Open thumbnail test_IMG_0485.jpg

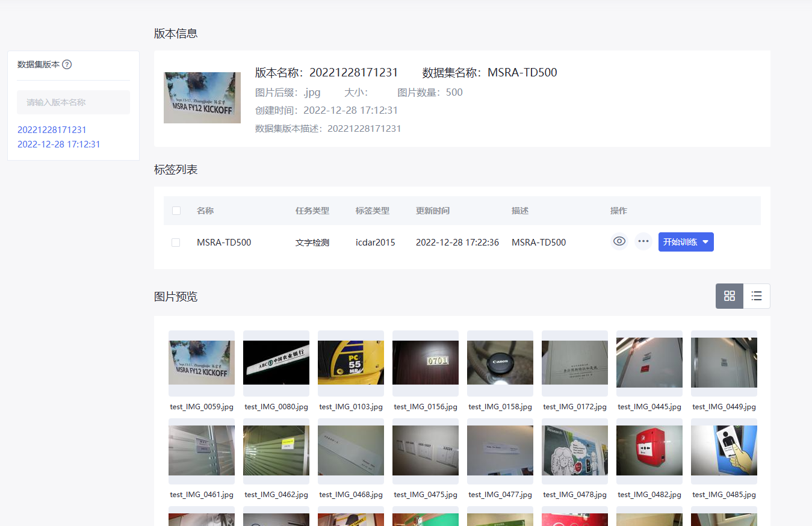[x=724, y=451]
